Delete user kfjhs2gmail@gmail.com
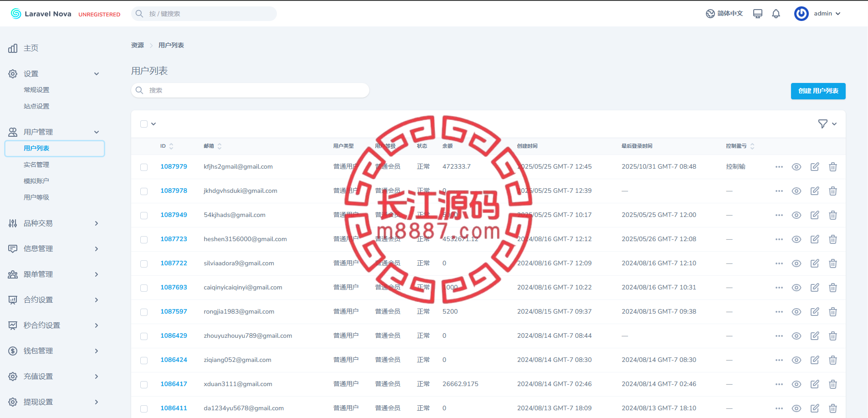 tap(833, 167)
